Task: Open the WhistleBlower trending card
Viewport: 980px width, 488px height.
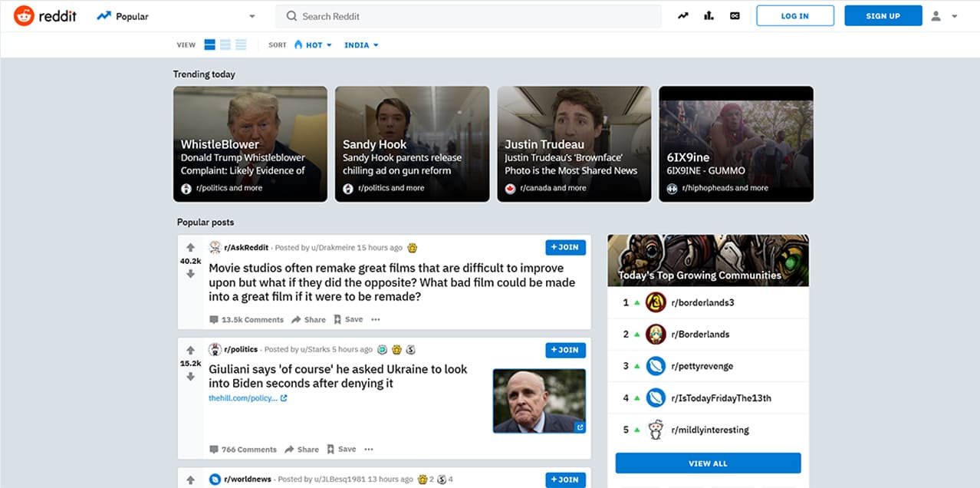Action: point(250,143)
